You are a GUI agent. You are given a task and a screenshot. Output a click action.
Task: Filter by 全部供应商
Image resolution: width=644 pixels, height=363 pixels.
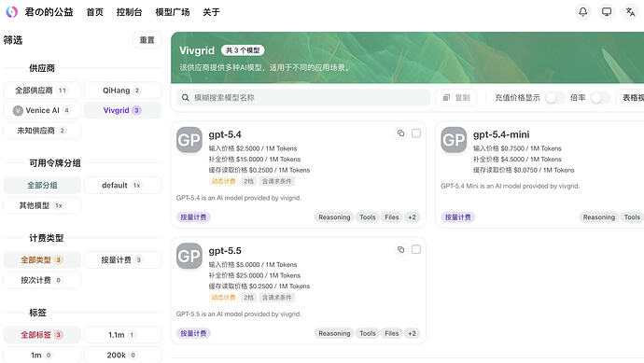coord(42,91)
